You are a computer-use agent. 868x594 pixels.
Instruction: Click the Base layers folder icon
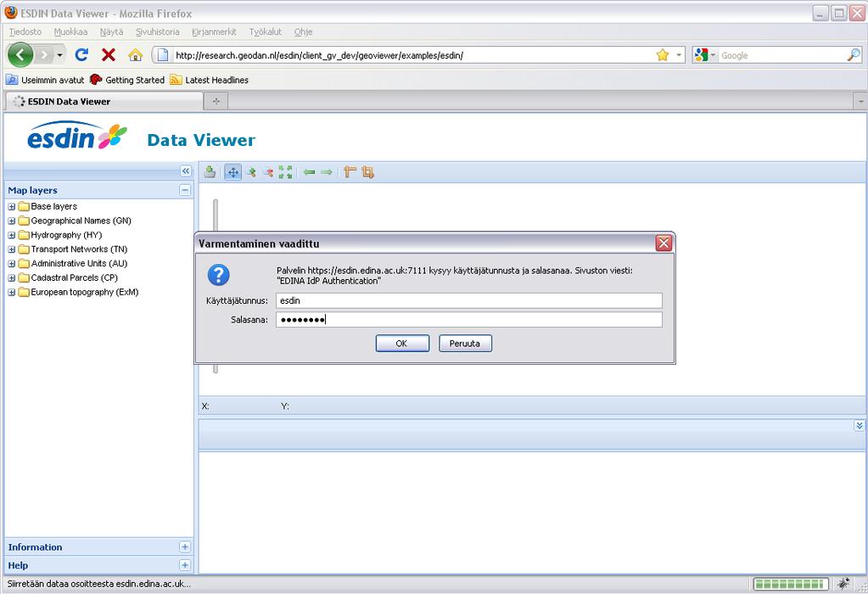[23, 206]
